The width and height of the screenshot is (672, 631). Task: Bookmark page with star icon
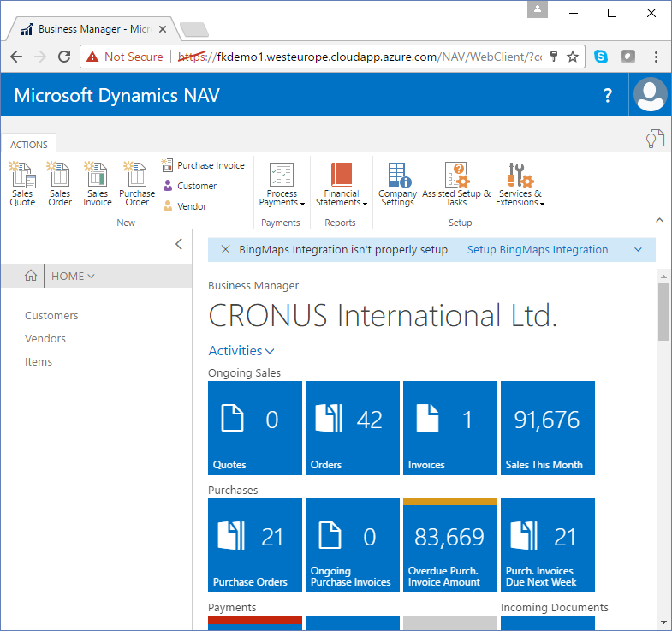point(573,57)
